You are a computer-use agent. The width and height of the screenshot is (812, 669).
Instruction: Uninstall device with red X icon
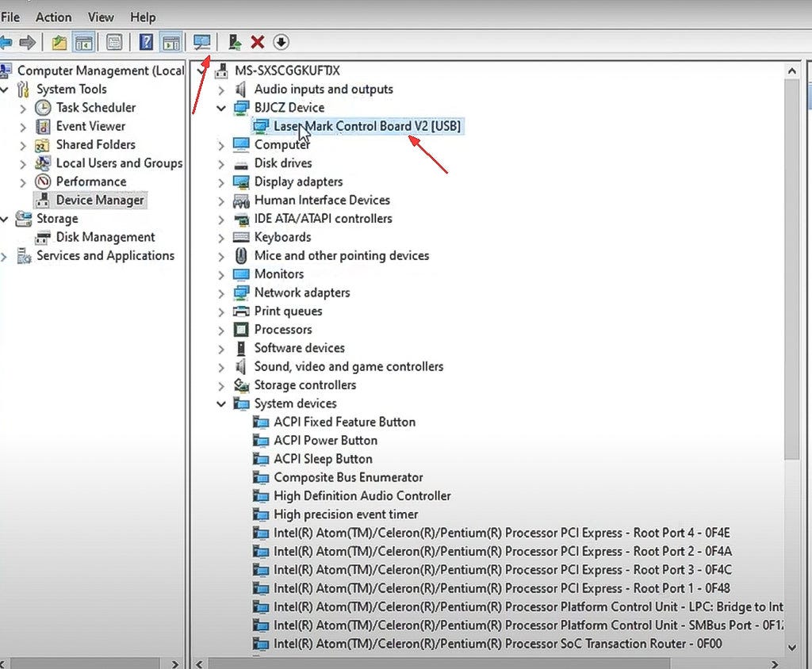click(x=258, y=43)
